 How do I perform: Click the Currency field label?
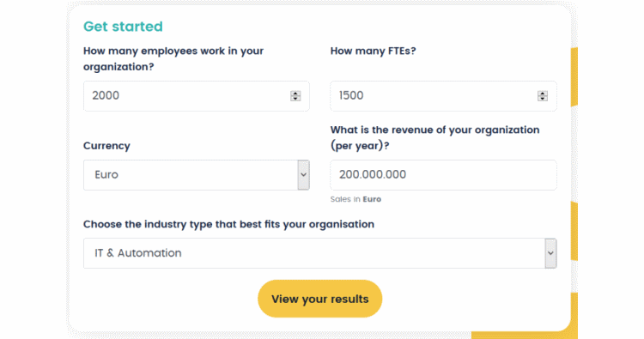click(x=106, y=146)
